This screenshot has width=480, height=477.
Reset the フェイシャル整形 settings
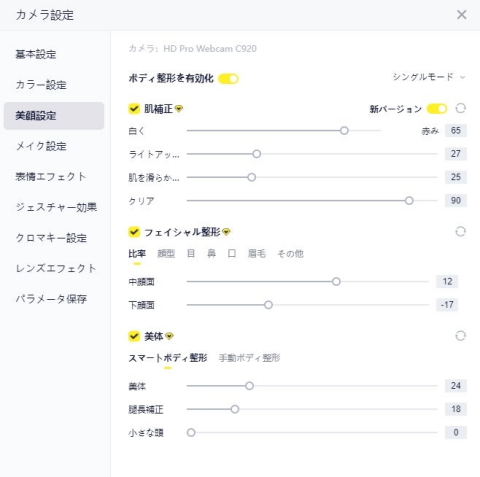(460, 231)
